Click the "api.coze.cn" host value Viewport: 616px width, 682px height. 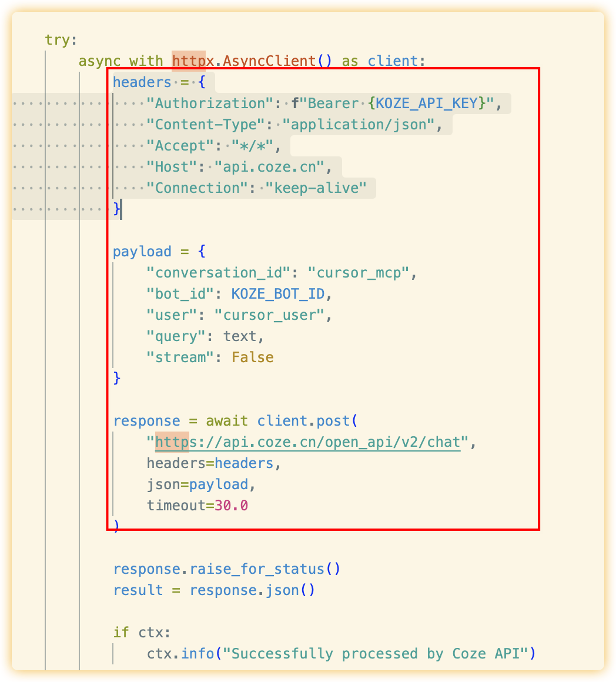coord(270,167)
